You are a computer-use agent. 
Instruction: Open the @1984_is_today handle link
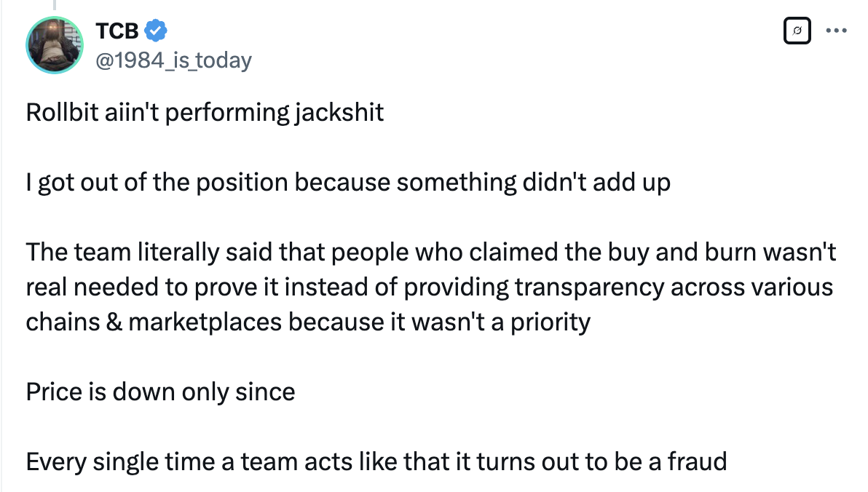click(x=173, y=59)
